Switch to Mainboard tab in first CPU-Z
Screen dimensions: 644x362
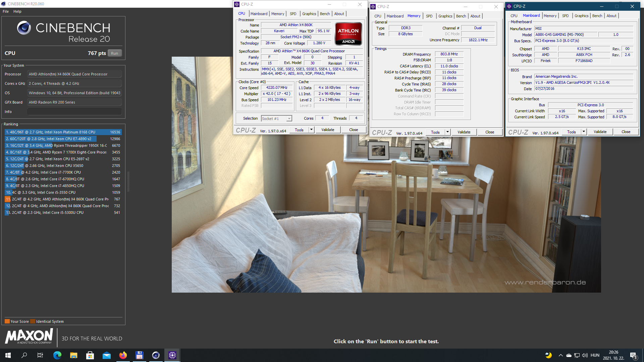(x=259, y=14)
